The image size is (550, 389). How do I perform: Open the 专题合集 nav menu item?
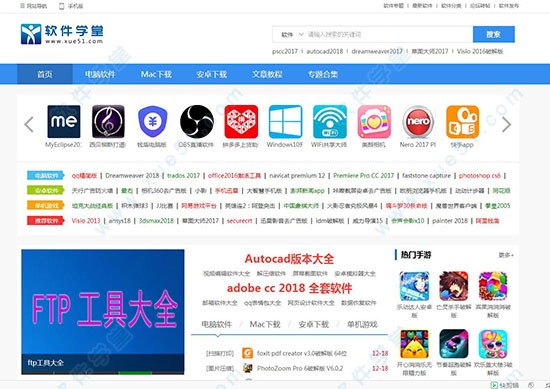point(323,74)
